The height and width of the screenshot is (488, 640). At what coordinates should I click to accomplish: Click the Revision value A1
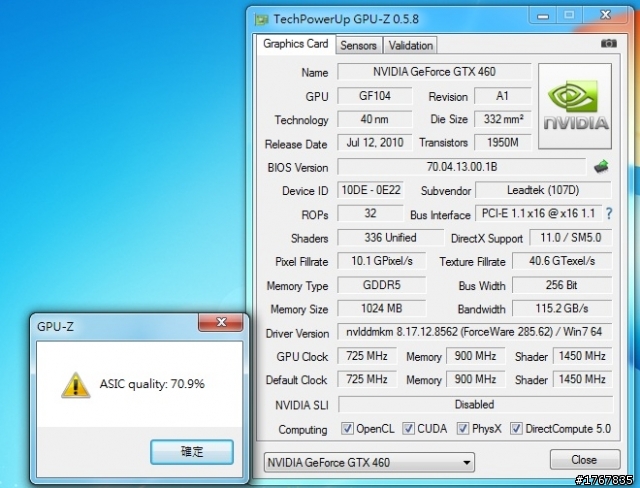click(x=502, y=96)
